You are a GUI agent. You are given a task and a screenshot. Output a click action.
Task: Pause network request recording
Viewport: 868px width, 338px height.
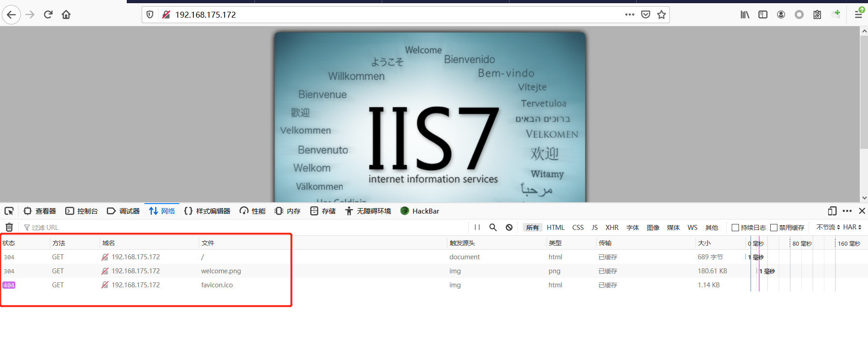pos(477,227)
